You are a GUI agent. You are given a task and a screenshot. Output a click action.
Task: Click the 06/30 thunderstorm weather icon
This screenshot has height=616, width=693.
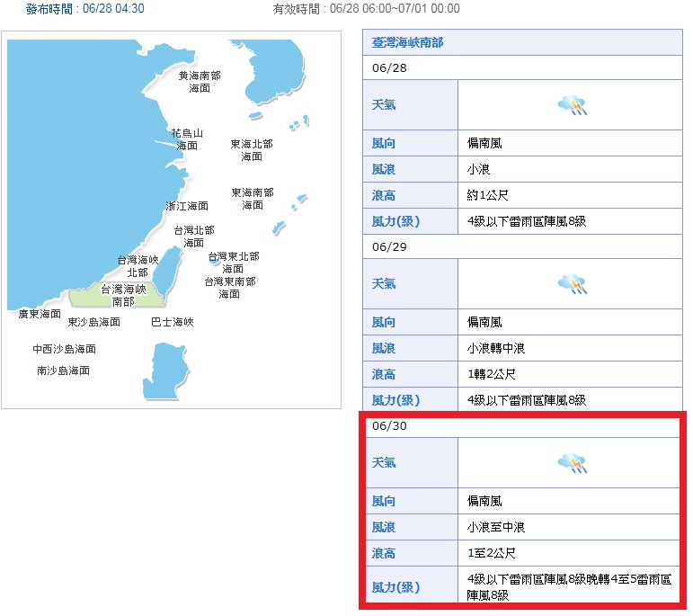pyautogui.click(x=573, y=462)
